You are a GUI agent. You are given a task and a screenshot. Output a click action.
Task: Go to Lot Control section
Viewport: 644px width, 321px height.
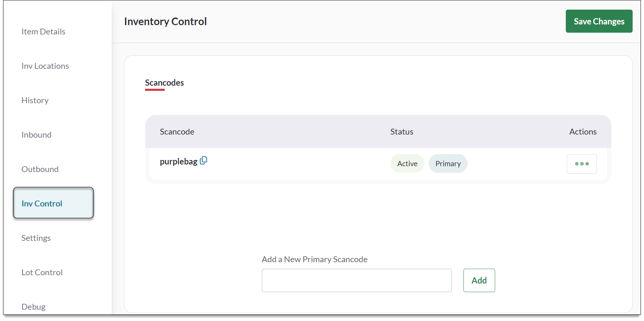42,272
